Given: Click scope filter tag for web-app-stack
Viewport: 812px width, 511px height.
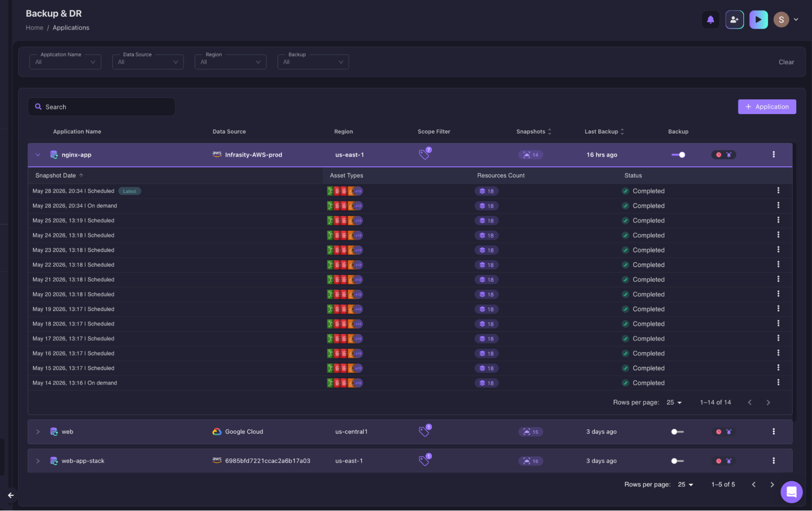Looking at the screenshot, I should (424, 460).
